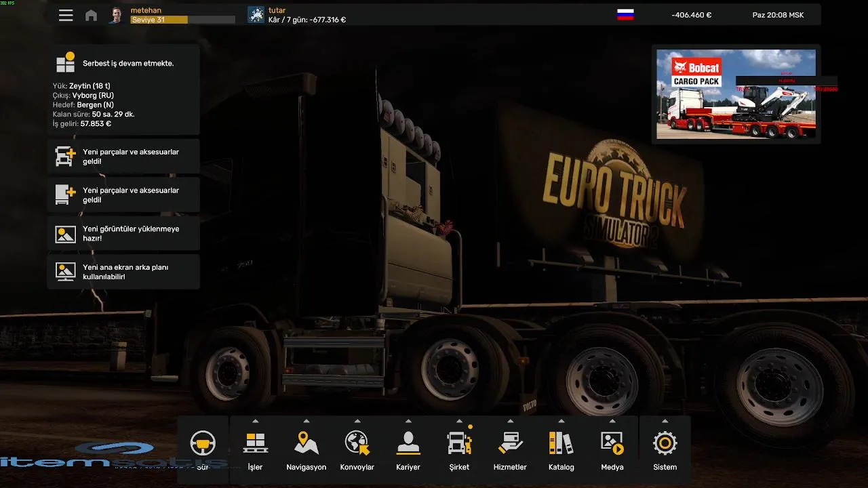Click the cargo line Zeytin (18 t)
Image resolution: width=868 pixels, height=488 pixels.
pos(81,86)
